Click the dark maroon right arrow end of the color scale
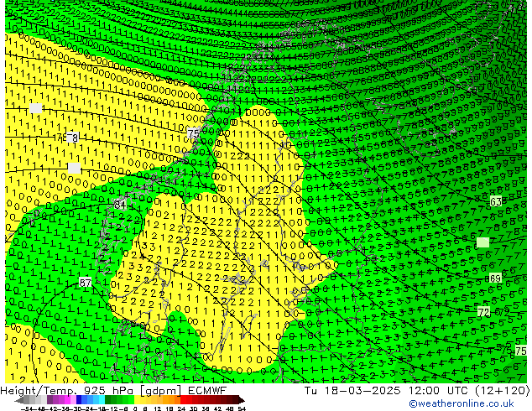Screen dimensions: 532x411 point(242,400)
